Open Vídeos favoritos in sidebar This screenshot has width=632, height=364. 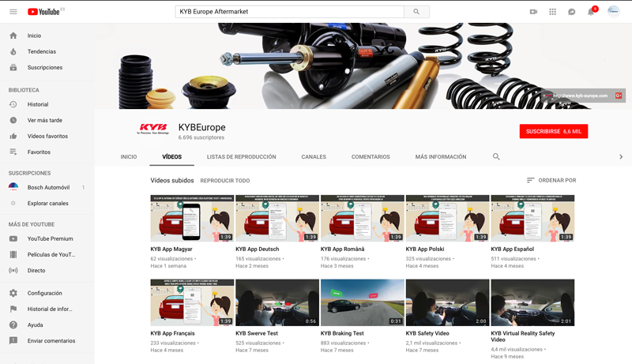47,136
